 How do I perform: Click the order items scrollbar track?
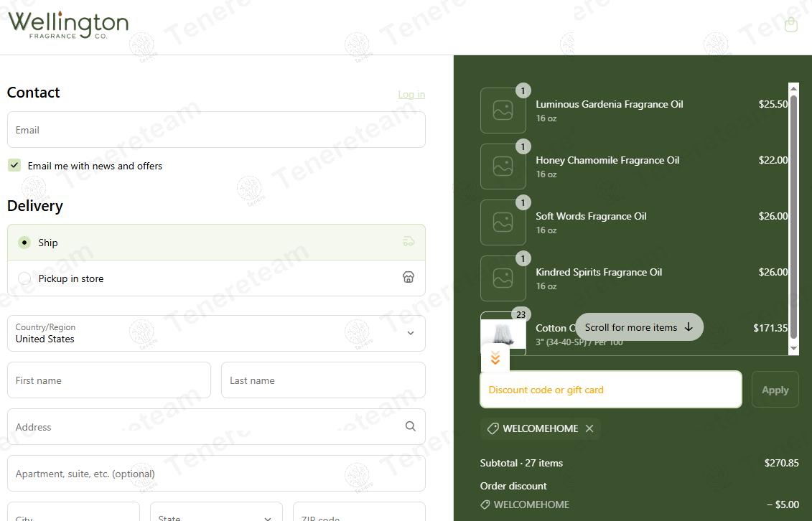[793, 218]
